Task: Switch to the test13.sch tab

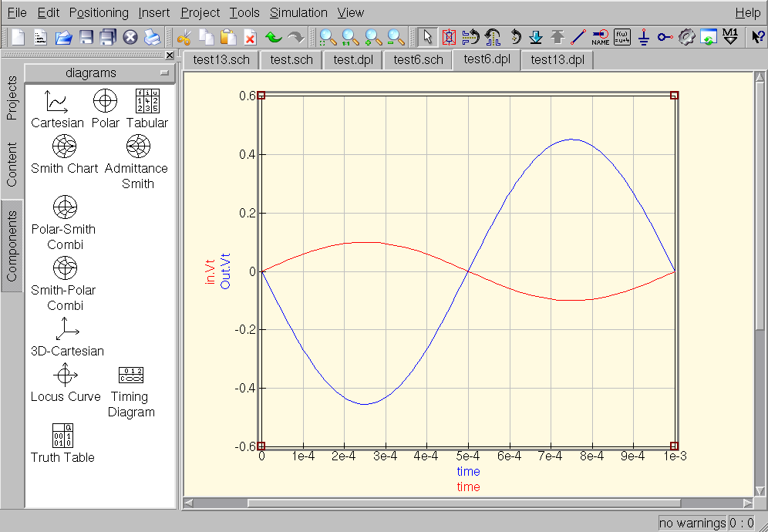Action: pos(221,60)
